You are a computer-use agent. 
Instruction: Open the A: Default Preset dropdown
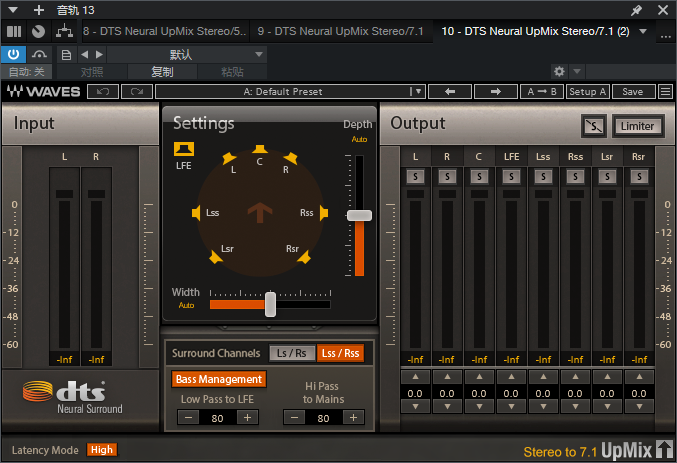[290, 92]
